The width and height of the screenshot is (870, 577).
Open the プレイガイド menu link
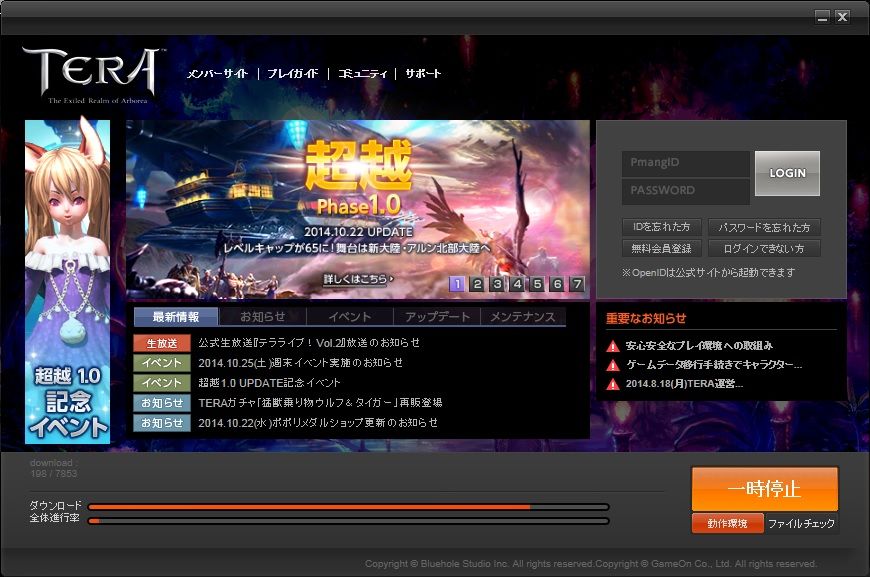[x=293, y=73]
